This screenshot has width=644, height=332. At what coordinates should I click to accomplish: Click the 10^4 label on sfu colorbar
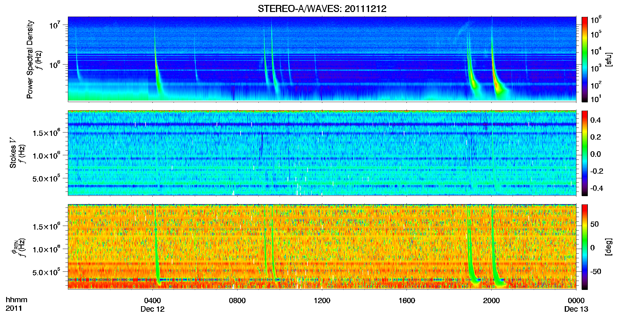click(x=596, y=51)
